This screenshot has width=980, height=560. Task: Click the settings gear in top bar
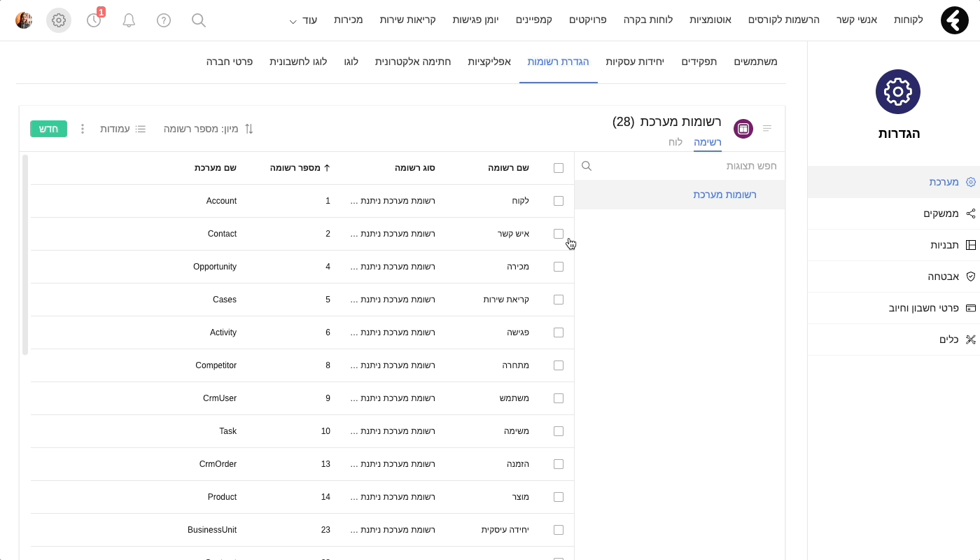pyautogui.click(x=59, y=20)
